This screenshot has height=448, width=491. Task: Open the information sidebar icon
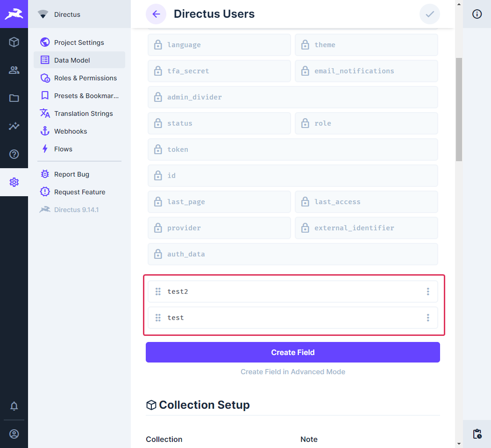coord(477,14)
